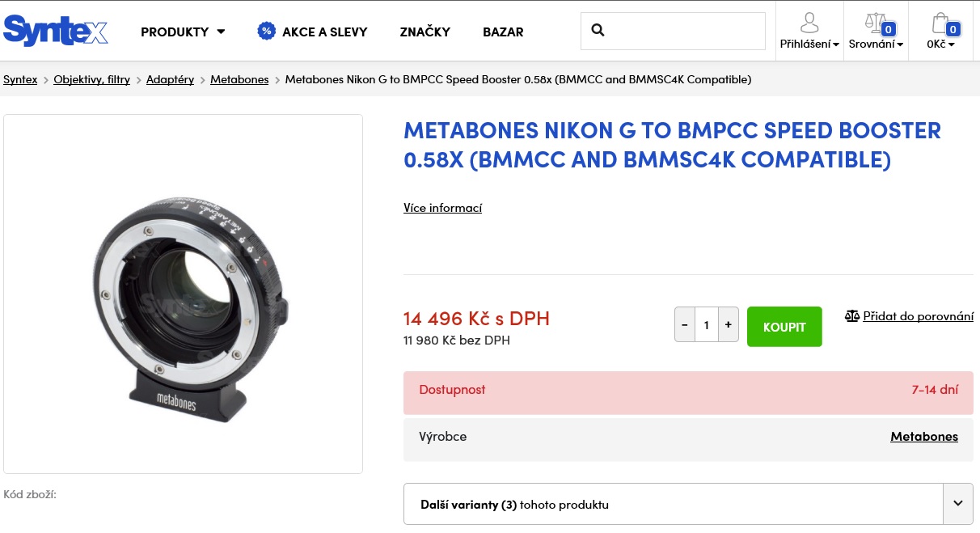Click the Syntex logo
This screenshot has height=533, width=980.
[56, 31]
